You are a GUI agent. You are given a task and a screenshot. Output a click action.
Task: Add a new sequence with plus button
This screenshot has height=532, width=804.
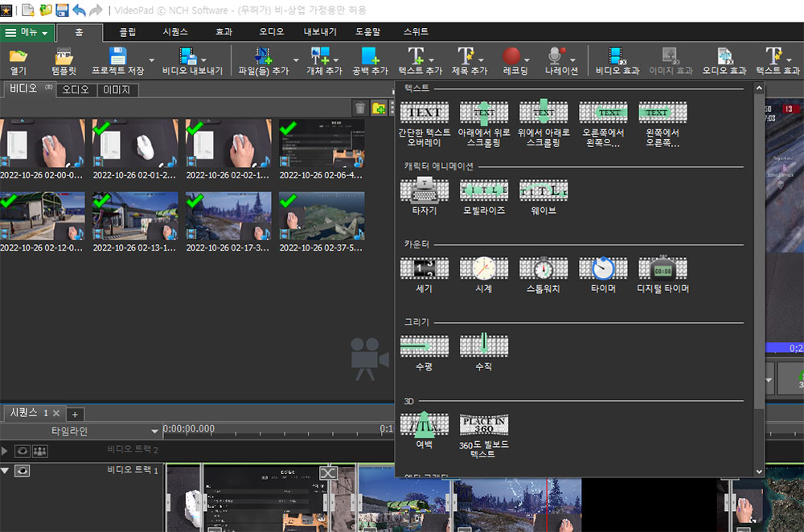tap(75, 414)
